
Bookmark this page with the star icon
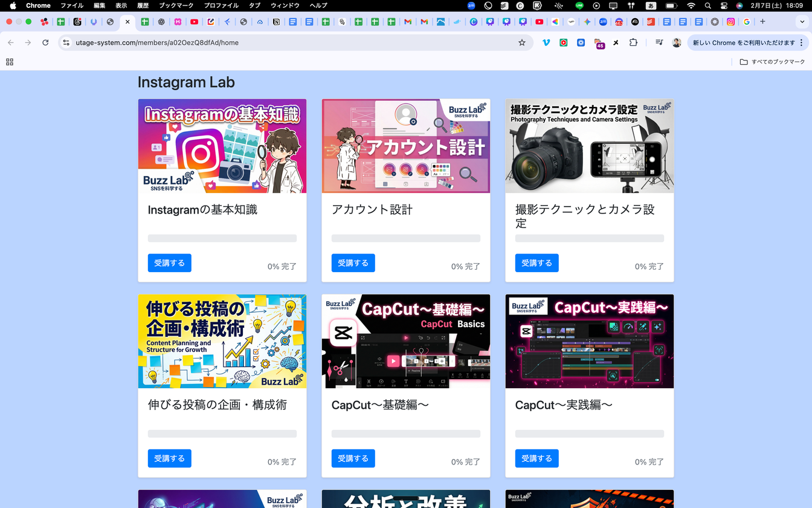(x=522, y=43)
